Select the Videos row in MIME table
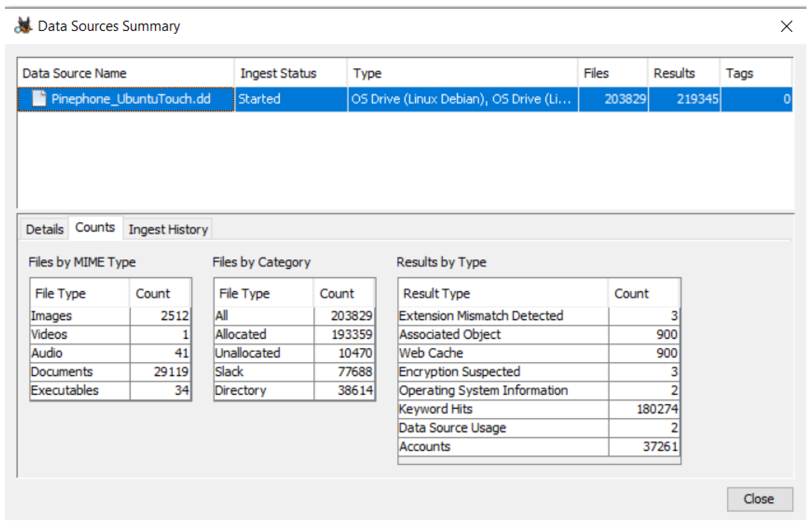812x525 pixels. [110, 334]
